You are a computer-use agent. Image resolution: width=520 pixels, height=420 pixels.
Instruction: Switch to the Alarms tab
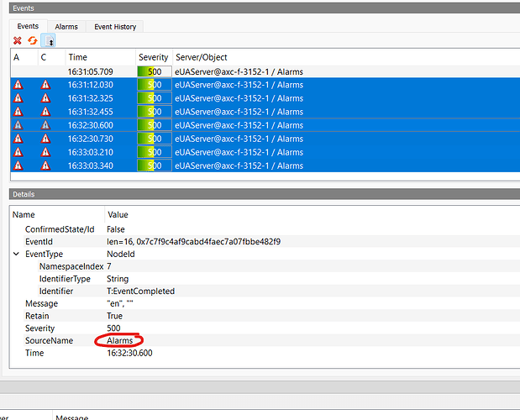(x=66, y=27)
